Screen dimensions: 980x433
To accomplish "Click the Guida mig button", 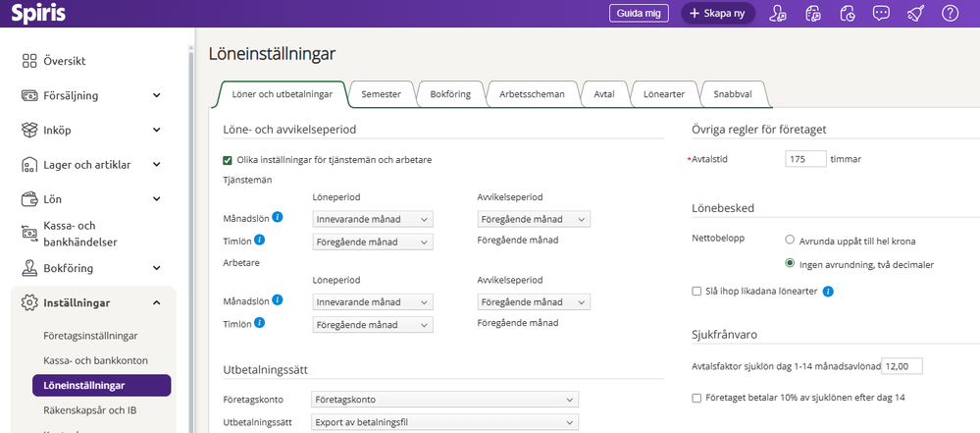I will pos(639,13).
